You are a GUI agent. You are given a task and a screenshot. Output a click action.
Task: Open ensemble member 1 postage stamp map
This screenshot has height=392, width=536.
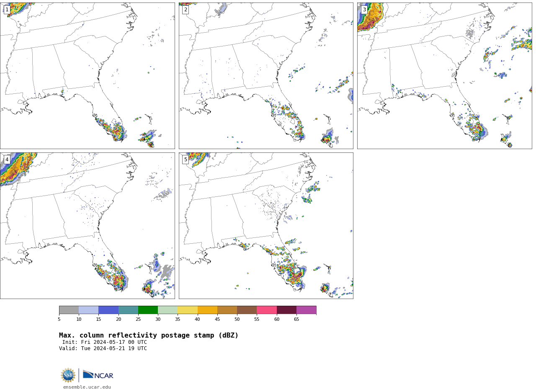coord(88,76)
